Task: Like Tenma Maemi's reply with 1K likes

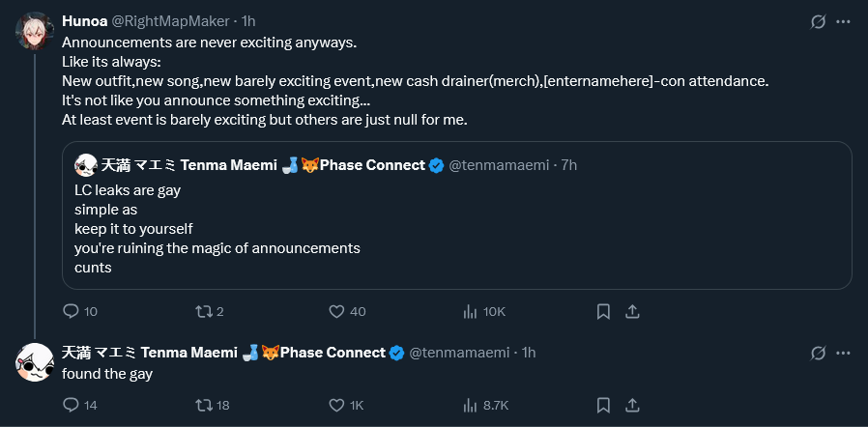Action: tap(336, 405)
